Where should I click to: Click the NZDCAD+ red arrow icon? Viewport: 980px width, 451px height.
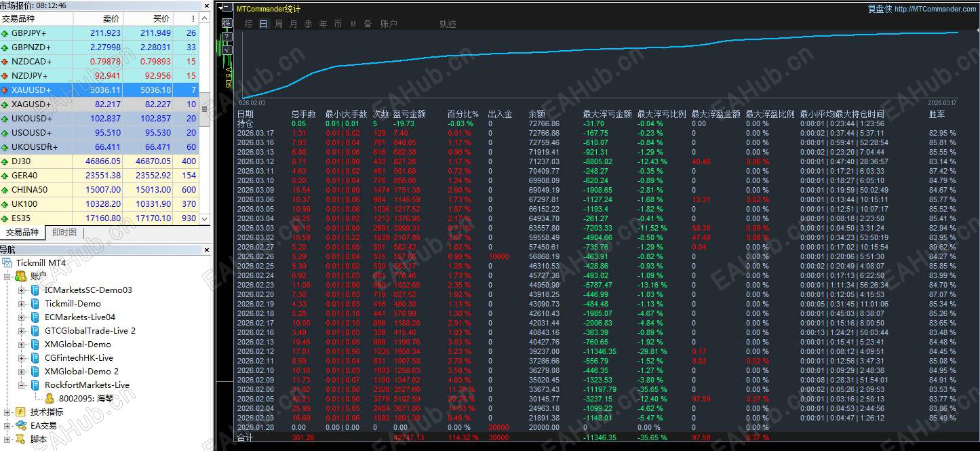[5, 62]
